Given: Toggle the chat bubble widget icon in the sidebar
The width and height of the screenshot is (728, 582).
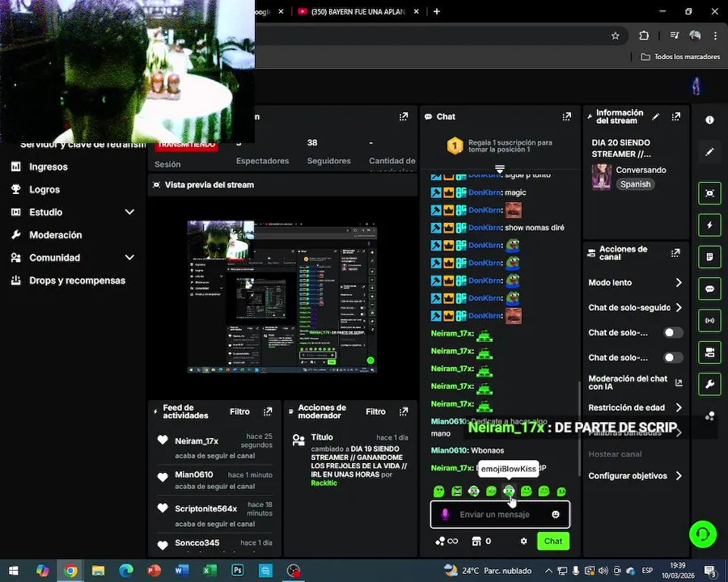Looking at the screenshot, I should (709, 289).
